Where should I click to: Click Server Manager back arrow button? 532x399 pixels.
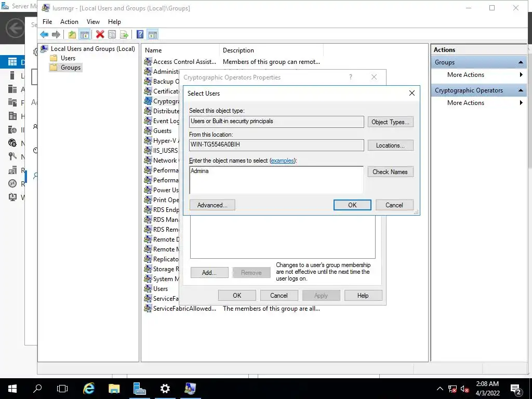(15, 28)
